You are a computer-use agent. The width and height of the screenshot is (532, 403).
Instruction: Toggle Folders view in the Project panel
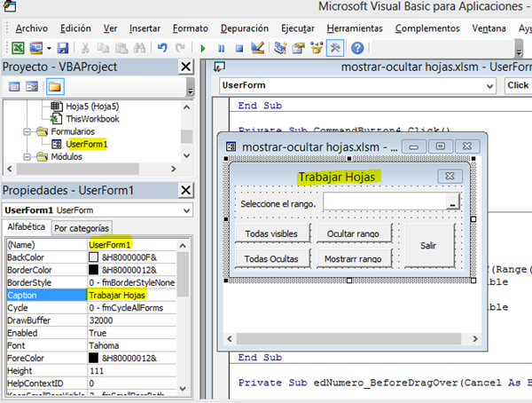55,86
